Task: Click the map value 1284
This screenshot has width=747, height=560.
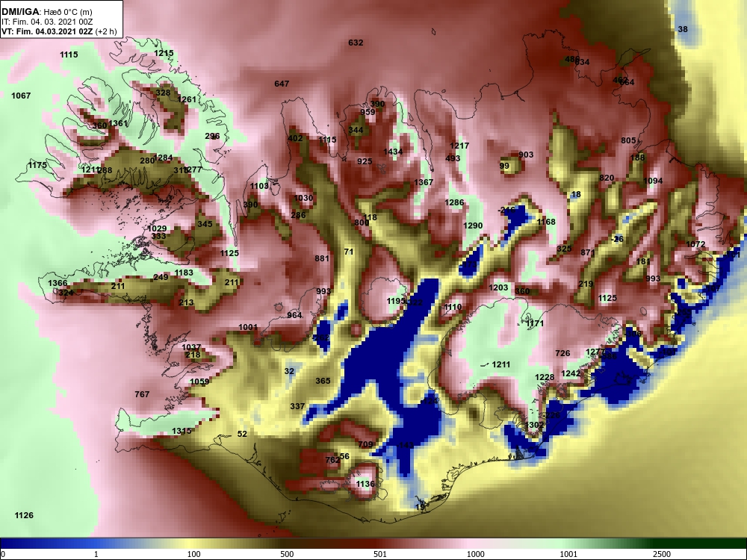Action: pos(164,158)
